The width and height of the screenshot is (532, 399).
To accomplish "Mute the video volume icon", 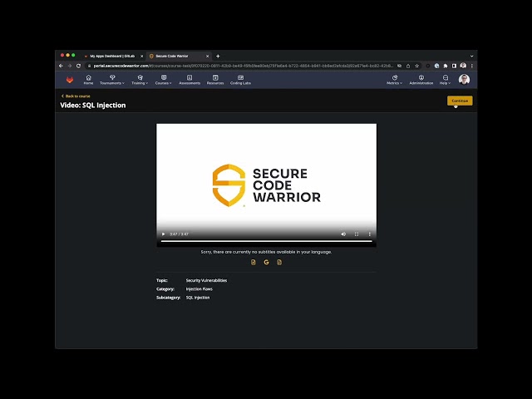I will click(x=343, y=234).
